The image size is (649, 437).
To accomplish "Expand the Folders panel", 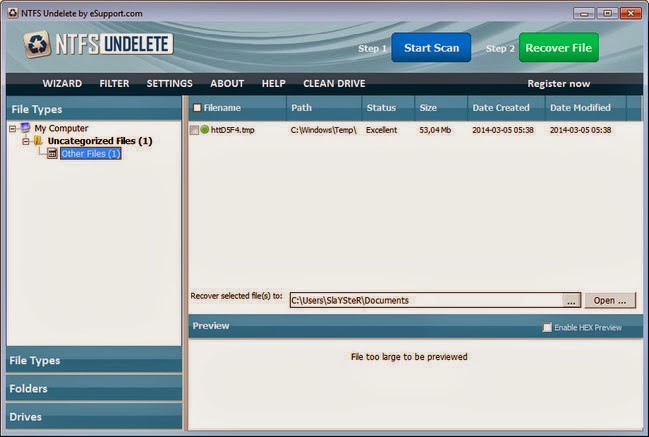I will 94,388.
